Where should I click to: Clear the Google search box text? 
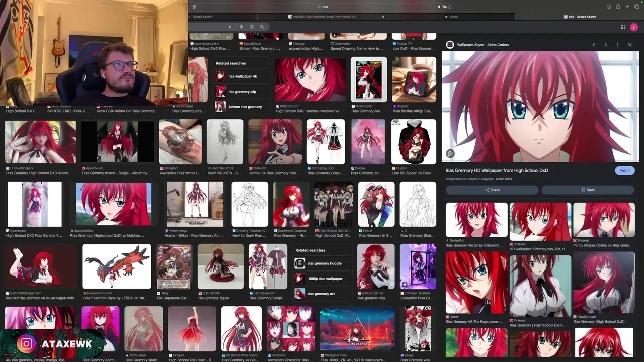(x=230, y=27)
